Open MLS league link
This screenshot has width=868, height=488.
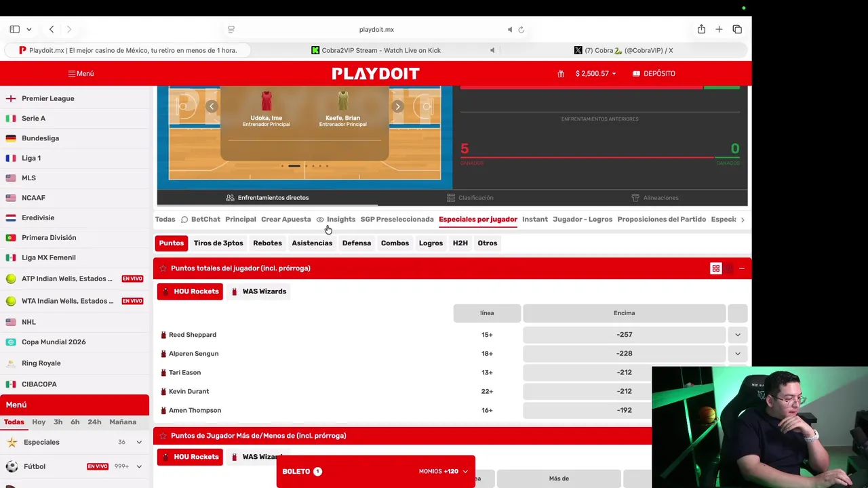tap(75, 178)
